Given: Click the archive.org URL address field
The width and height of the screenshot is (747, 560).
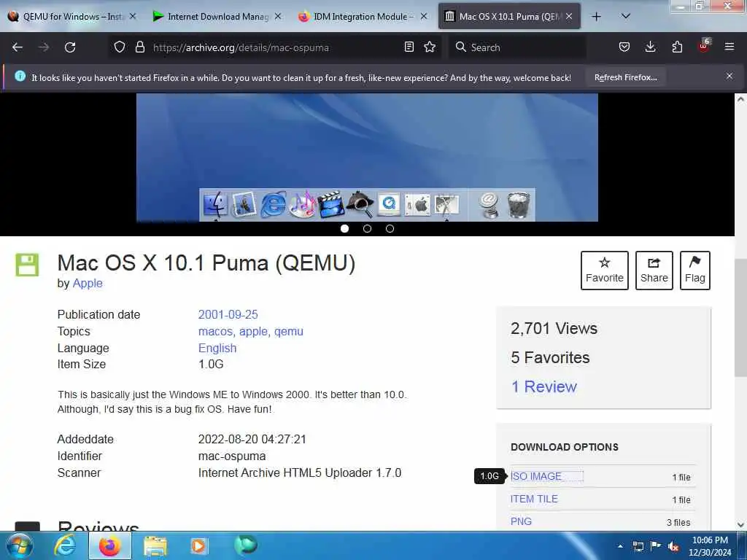Looking at the screenshot, I should 274,47.
